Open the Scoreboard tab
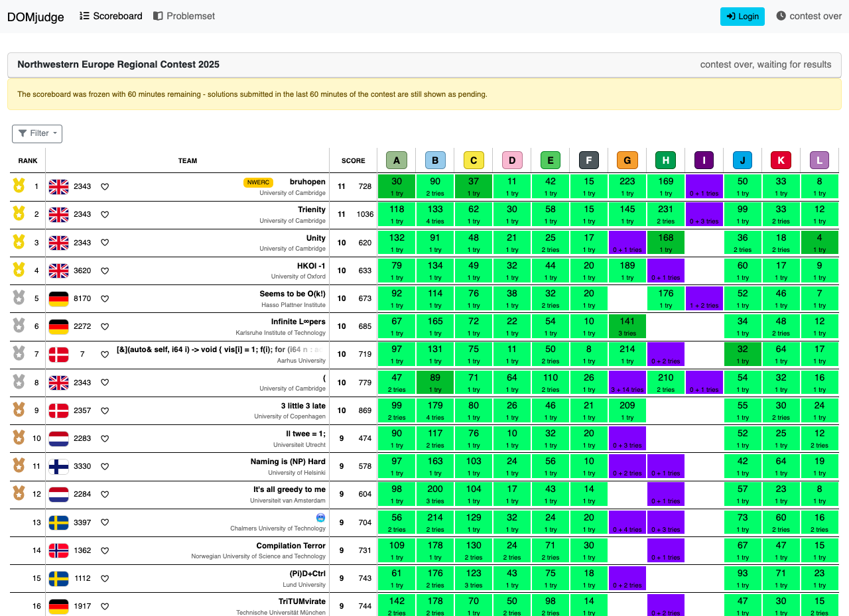 point(111,16)
